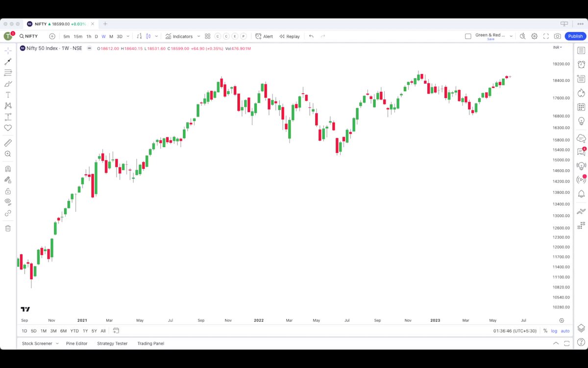Open chart settings gear

pos(534,36)
